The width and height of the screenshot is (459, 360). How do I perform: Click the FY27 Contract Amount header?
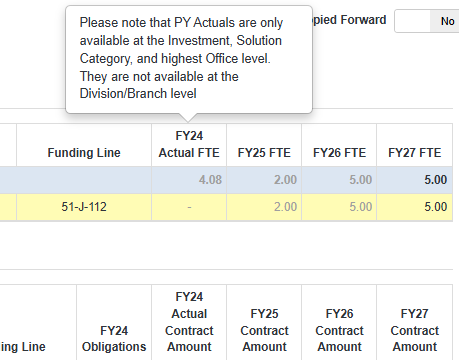[x=414, y=330]
